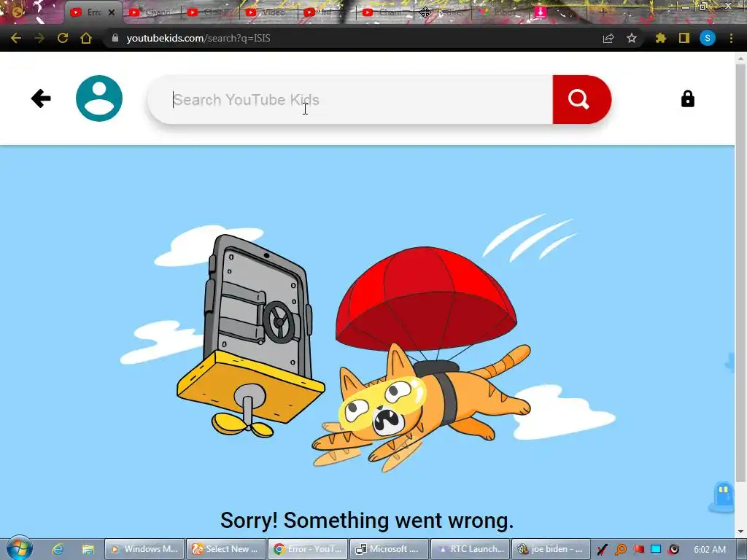This screenshot has width=747, height=560.
Task: Switch to the Inbox Gmail tab
Action: pos(500,12)
